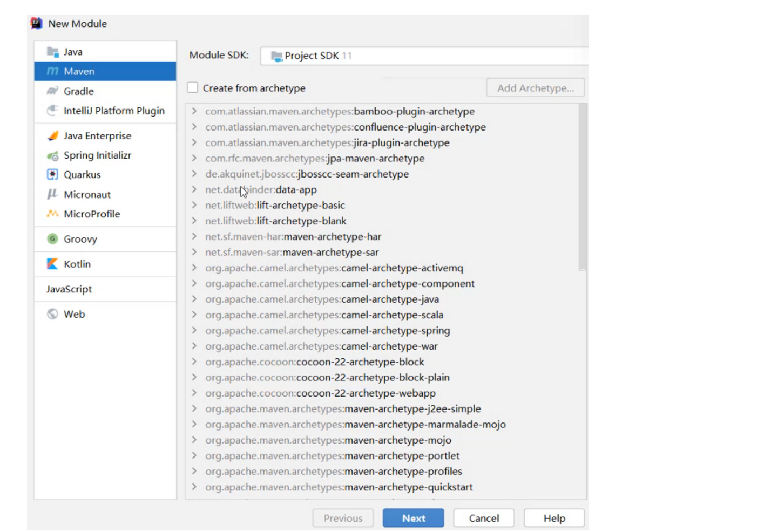The width and height of the screenshot is (771, 532).
Task: Open the Module SDK dropdown
Action: 424,56
